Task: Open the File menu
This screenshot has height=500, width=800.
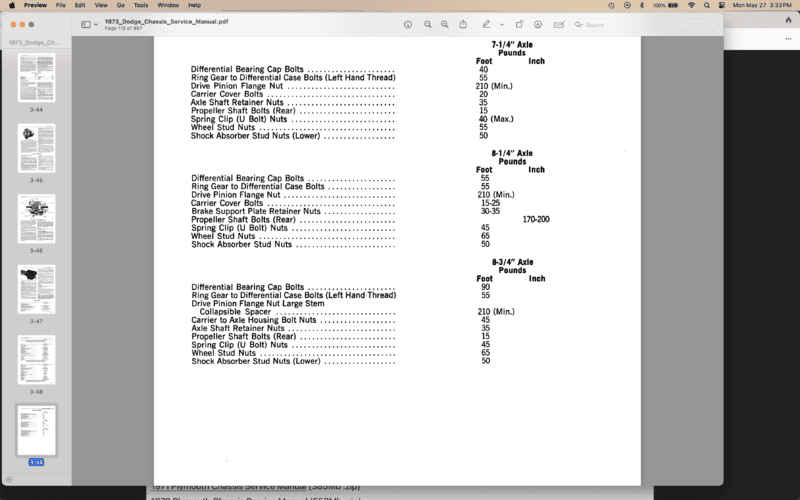Action: 61,5
